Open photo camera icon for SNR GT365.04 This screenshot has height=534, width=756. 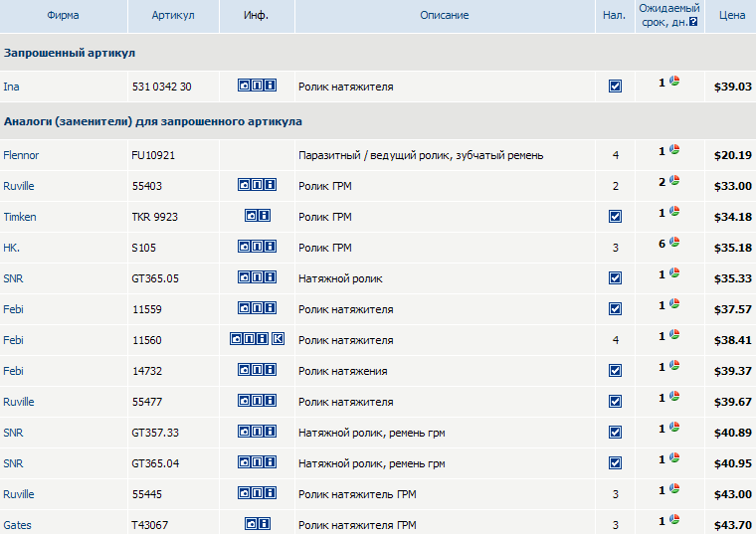[x=245, y=462]
